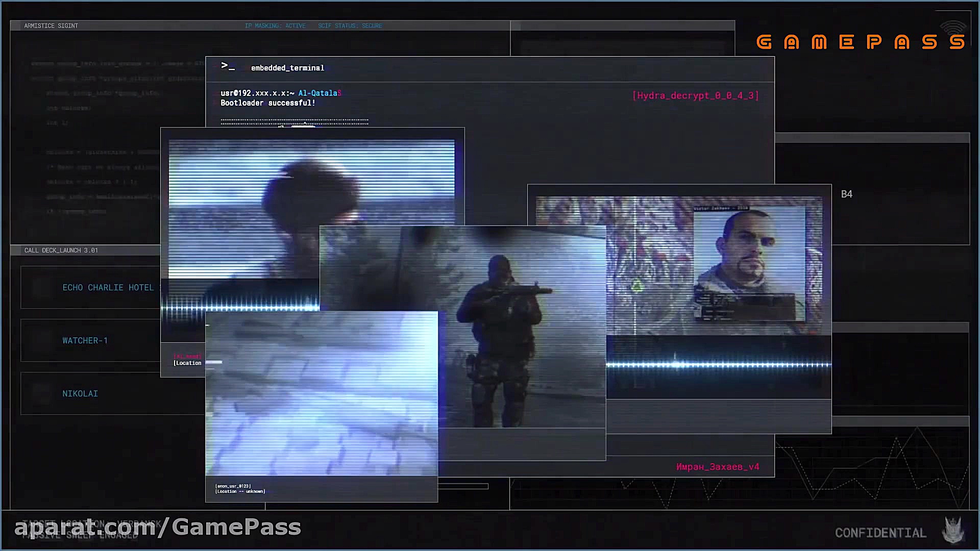Click the Имран_Захаев_v4 file label
The width and height of the screenshot is (980, 551).
pyautogui.click(x=718, y=466)
